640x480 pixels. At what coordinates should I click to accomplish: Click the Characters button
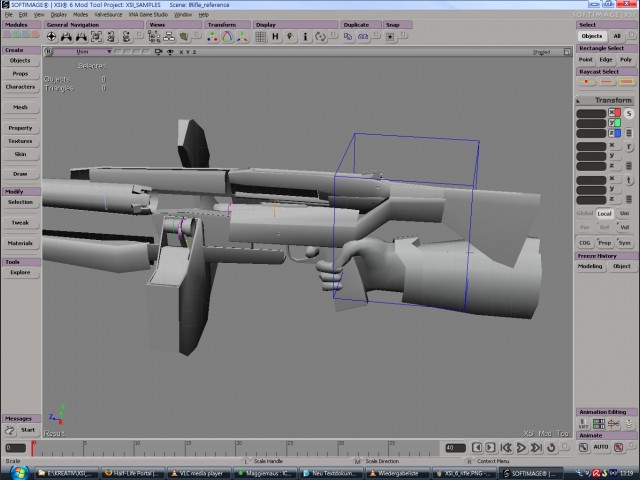point(20,87)
